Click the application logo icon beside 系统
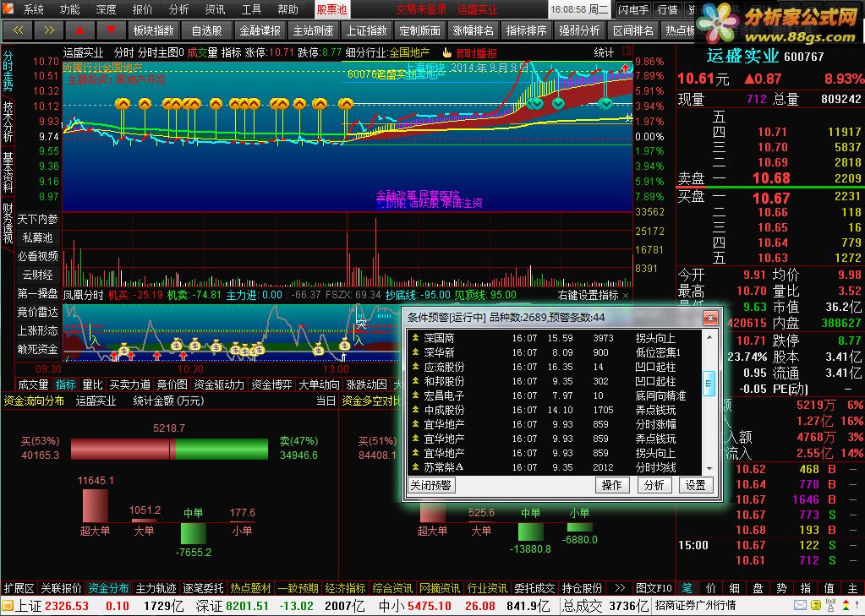Viewport: 865px width, 616px height. [x=9, y=9]
